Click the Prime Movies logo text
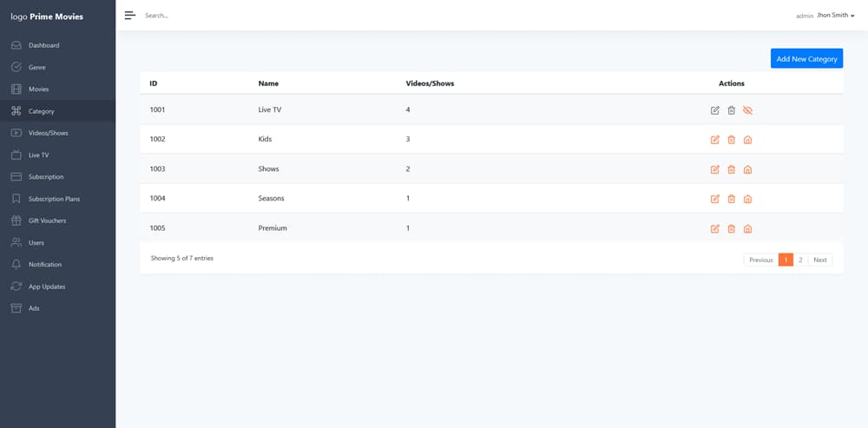Viewport: 868px width, 428px height. 47,16
